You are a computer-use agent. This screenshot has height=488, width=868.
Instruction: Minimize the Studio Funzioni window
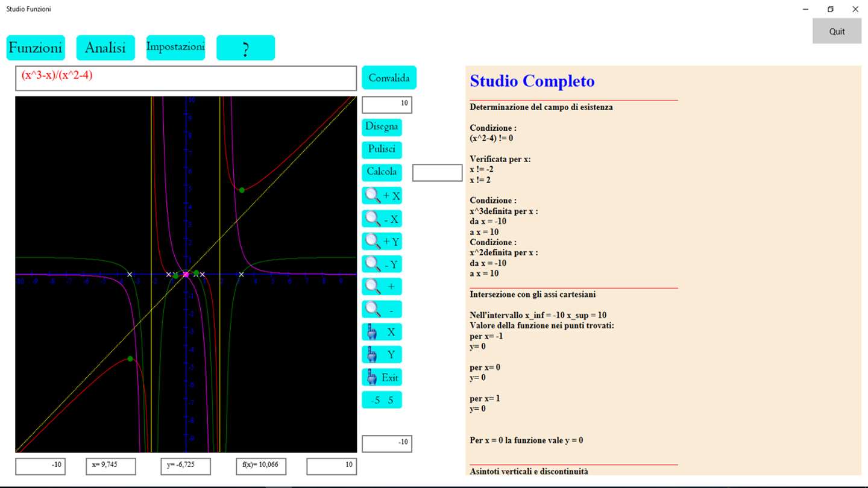(x=805, y=9)
